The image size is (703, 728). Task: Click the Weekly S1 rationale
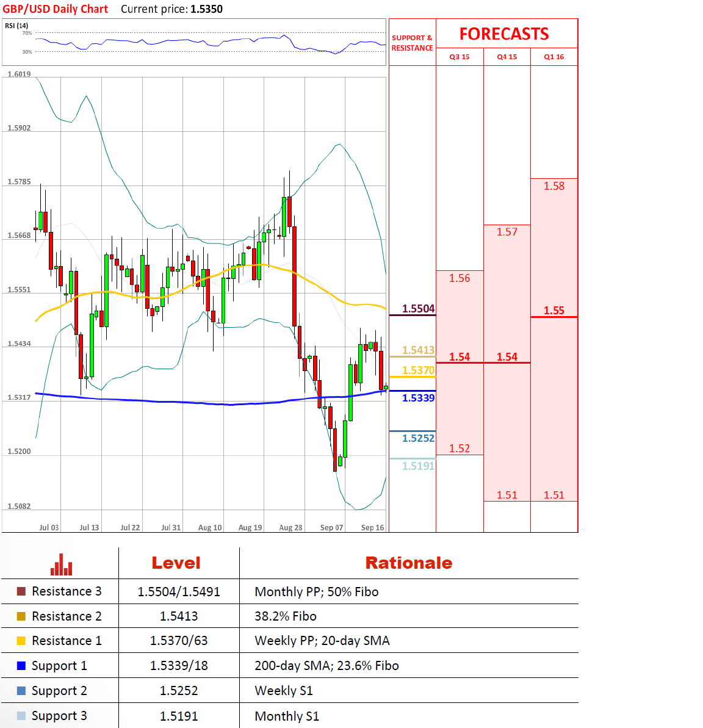(x=283, y=691)
